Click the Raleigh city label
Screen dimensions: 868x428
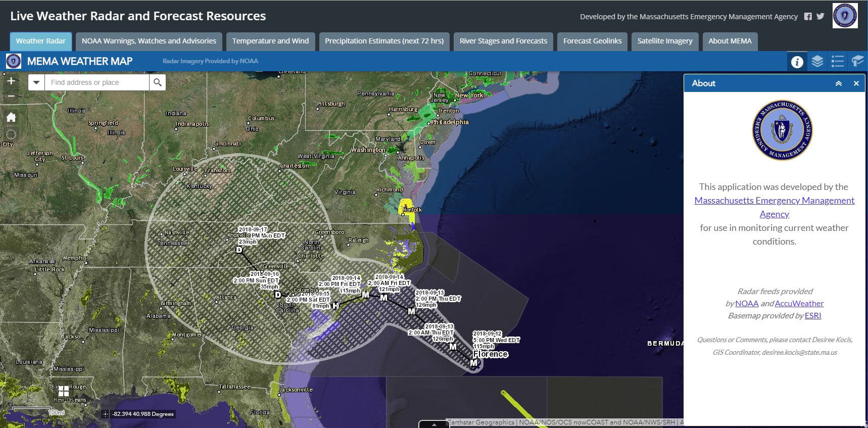pyautogui.click(x=359, y=240)
